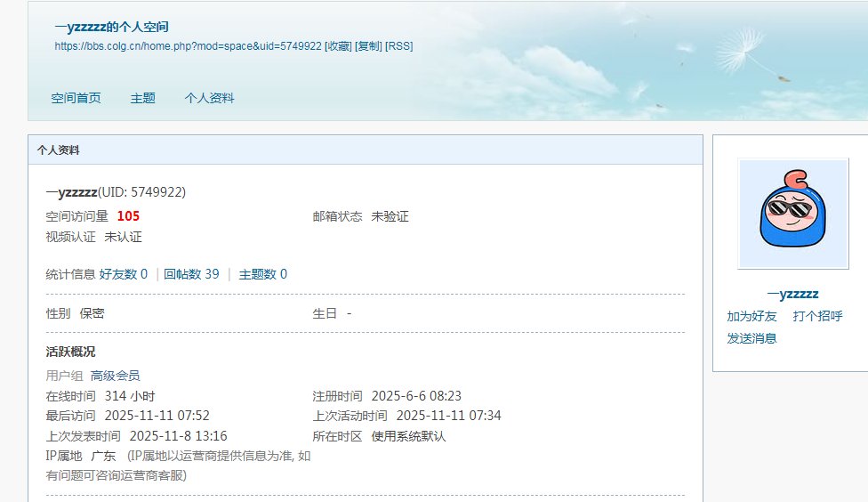
Task: Switch to 主题 tab
Action: [143, 98]
